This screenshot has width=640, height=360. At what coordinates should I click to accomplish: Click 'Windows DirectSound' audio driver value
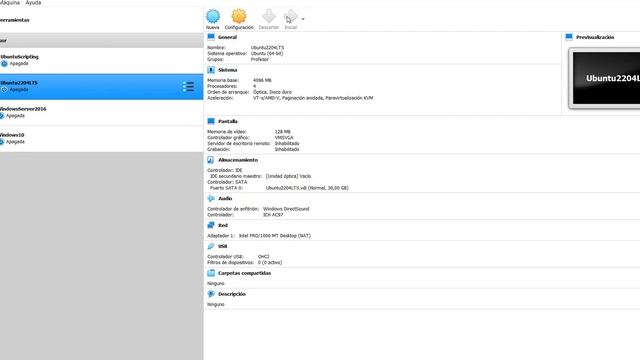coord(286,209)
